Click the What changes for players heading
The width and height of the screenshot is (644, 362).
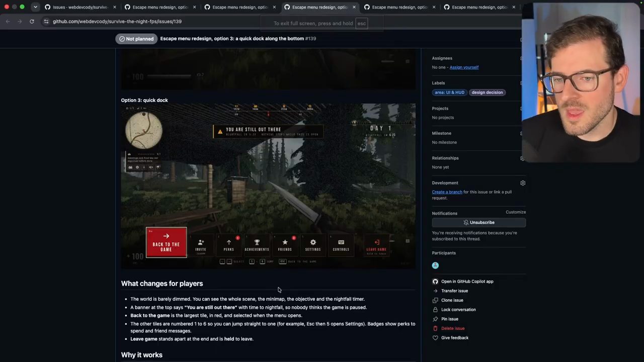(162, 284)
